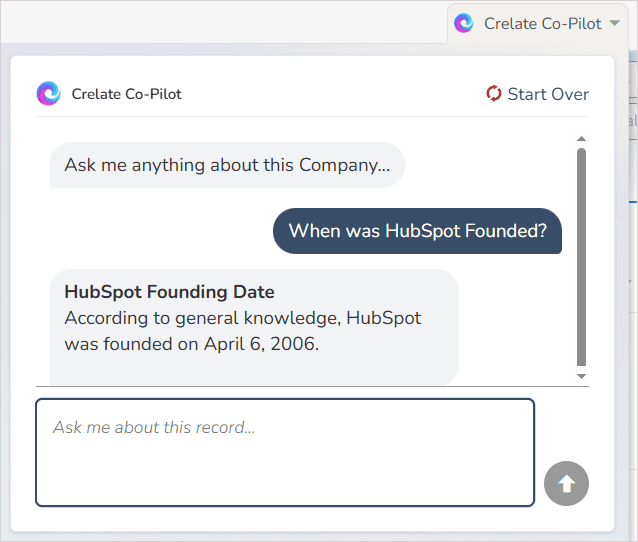Click the "HubSpot Founding Date" heading
The width and height of the screenshot is (638, 542).
tap(169, 292)
